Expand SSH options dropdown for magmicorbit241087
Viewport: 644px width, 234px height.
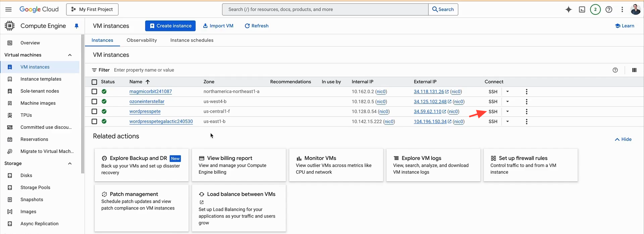click(x=507, y=91)
